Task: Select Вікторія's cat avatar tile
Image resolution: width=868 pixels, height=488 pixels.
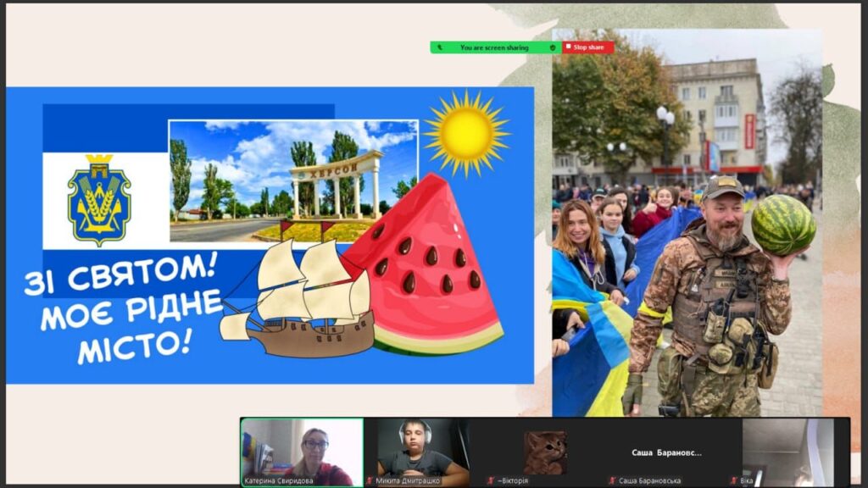Action: click(545, 452)
